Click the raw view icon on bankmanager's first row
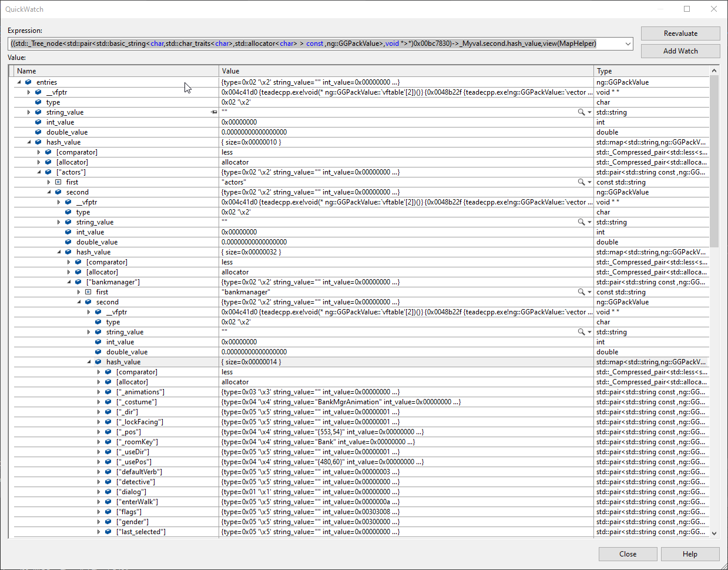The height and width of the screenshot is (570, 728). tap(88, 292)
